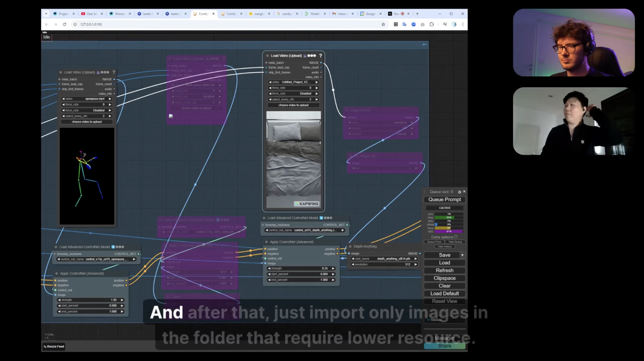
Task: Open ComfyUI settings gear in queue panel
Action: coord(459,192)
